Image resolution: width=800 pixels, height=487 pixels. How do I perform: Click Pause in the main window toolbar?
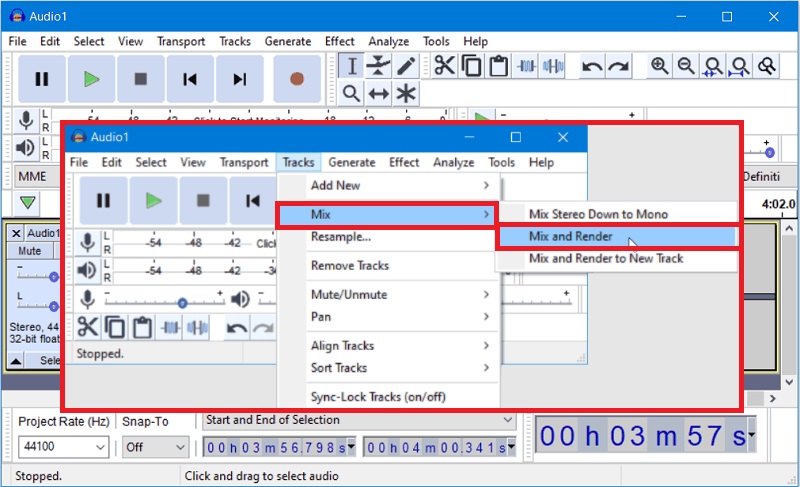42,79
